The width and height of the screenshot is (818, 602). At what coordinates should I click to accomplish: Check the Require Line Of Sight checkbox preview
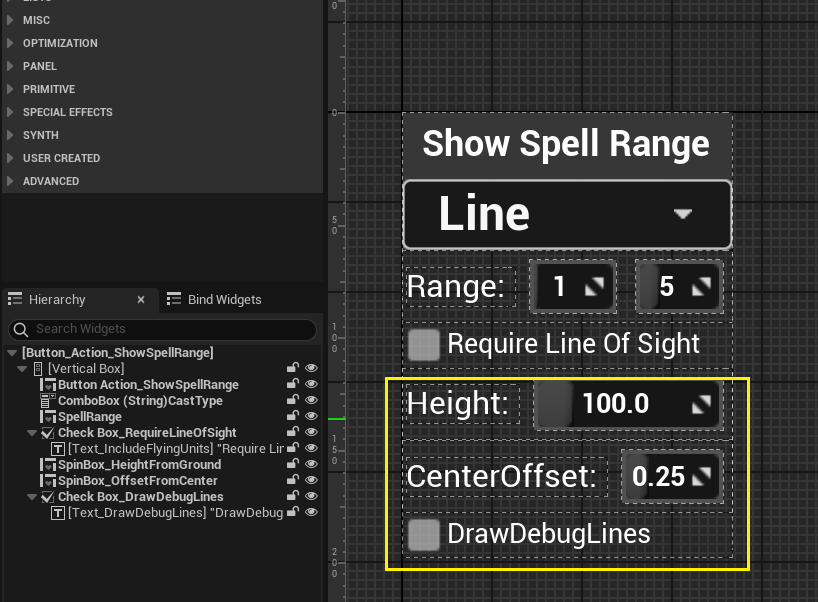[424, 345]
